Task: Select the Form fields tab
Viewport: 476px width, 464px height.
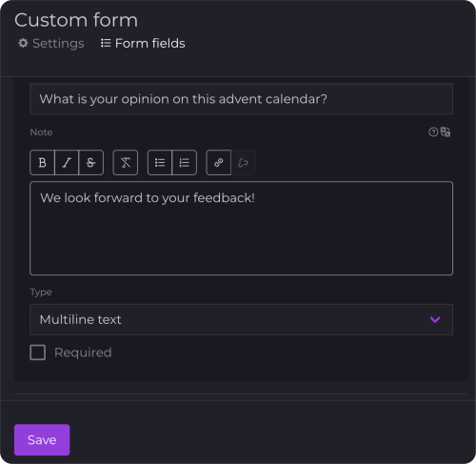Action: 143,43
